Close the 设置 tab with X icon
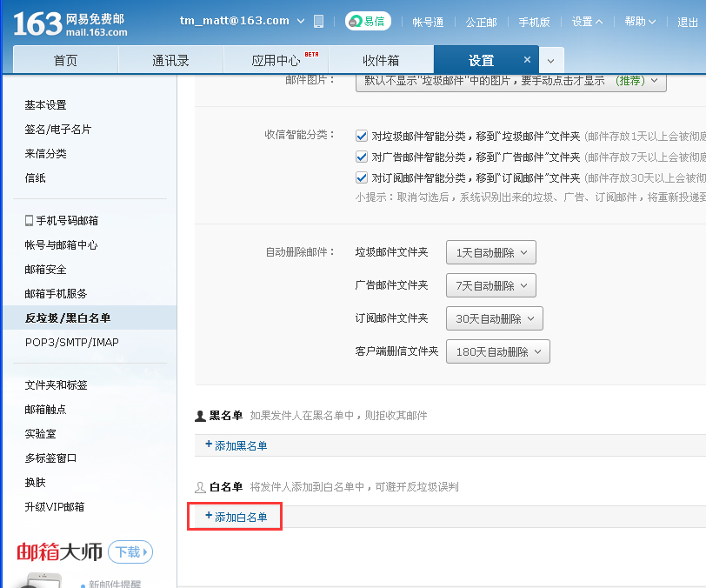This screenshot has height=588, width=706. 527,60
